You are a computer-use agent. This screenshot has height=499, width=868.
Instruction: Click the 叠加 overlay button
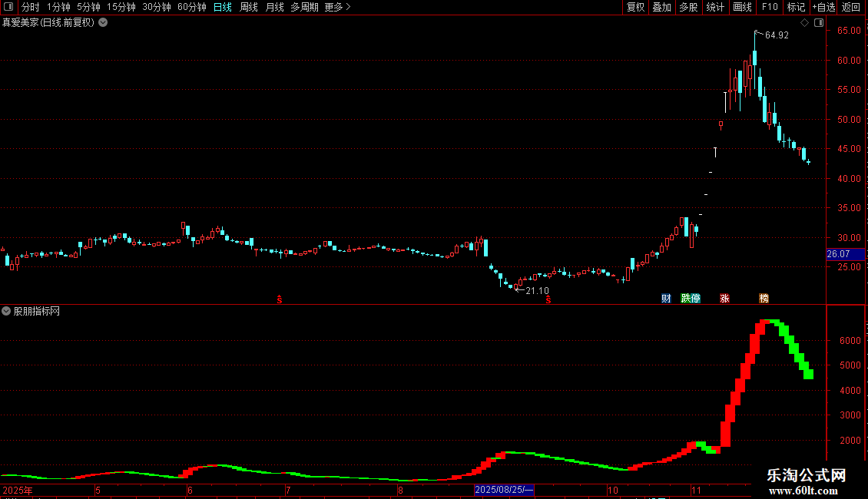click(661, 7)
